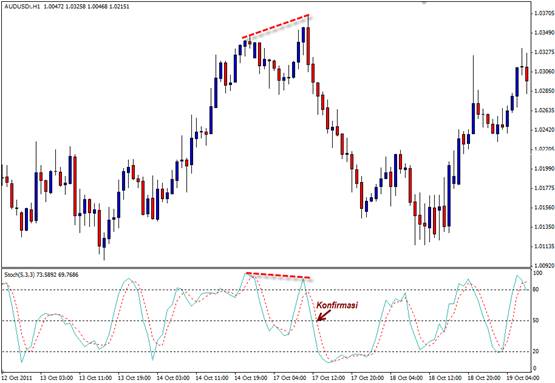Click the 1.02420 price scale label
Screen dimensions: 555x383
coord(543,130)
